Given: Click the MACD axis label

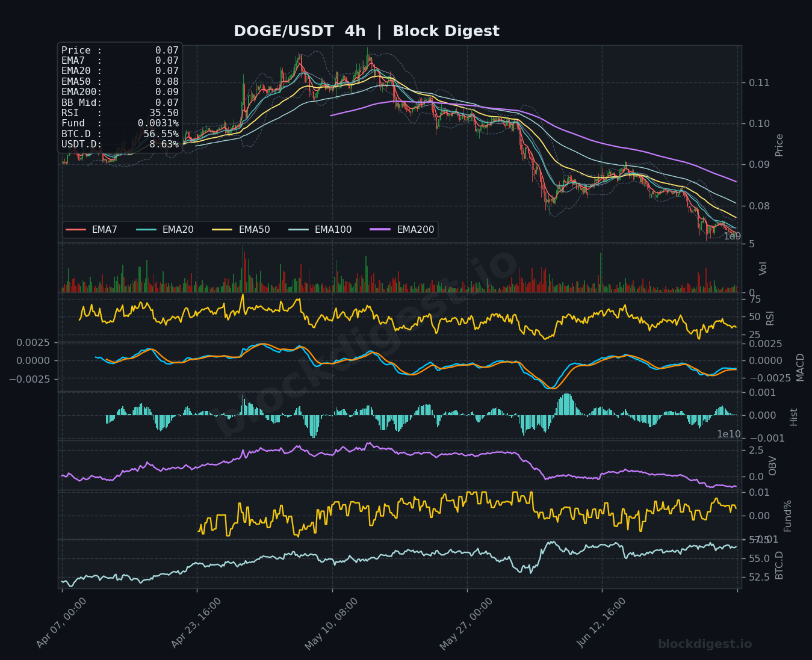Looking at the screenshot, I should point(800,367).
